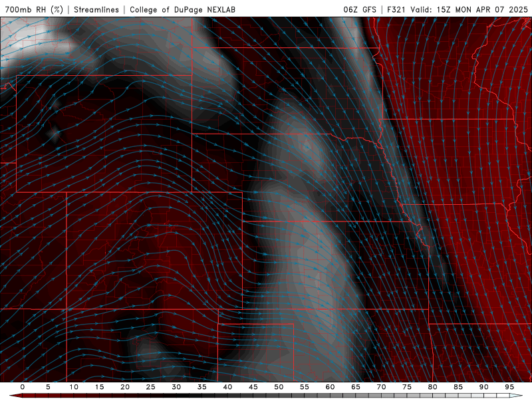Click the "15" colorbar scale label
The width and height of the screenshot is (532, 399).
click(99, 387)
